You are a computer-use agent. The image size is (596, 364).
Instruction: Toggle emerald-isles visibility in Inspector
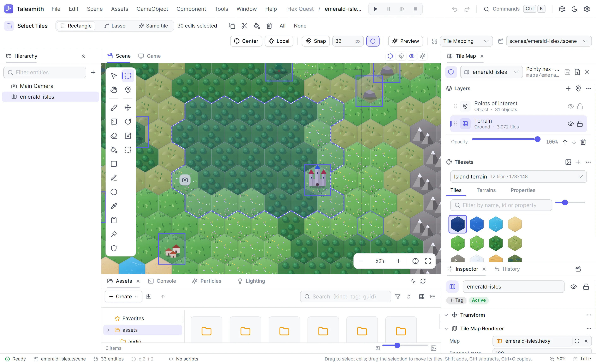pos(573,287)
